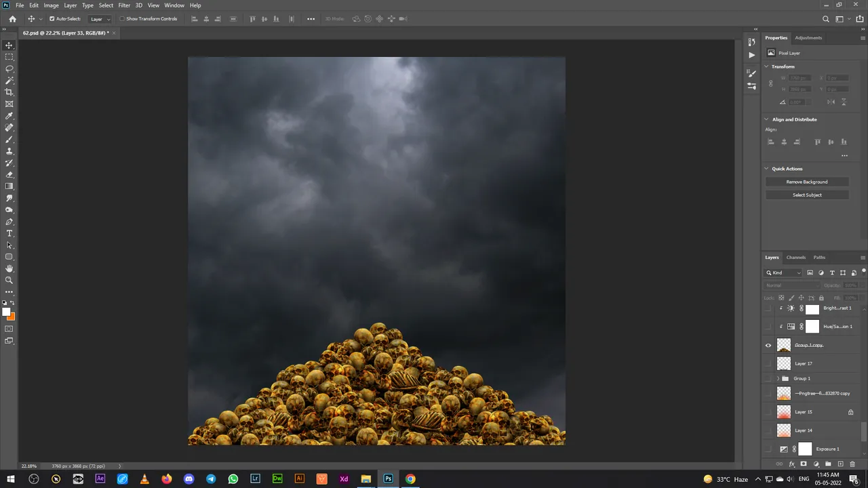Image resolution: width=868 pixels, height=488 pixels.
Task: Open the Auto-Select Layer dropdown
Action: click(100, 19)
